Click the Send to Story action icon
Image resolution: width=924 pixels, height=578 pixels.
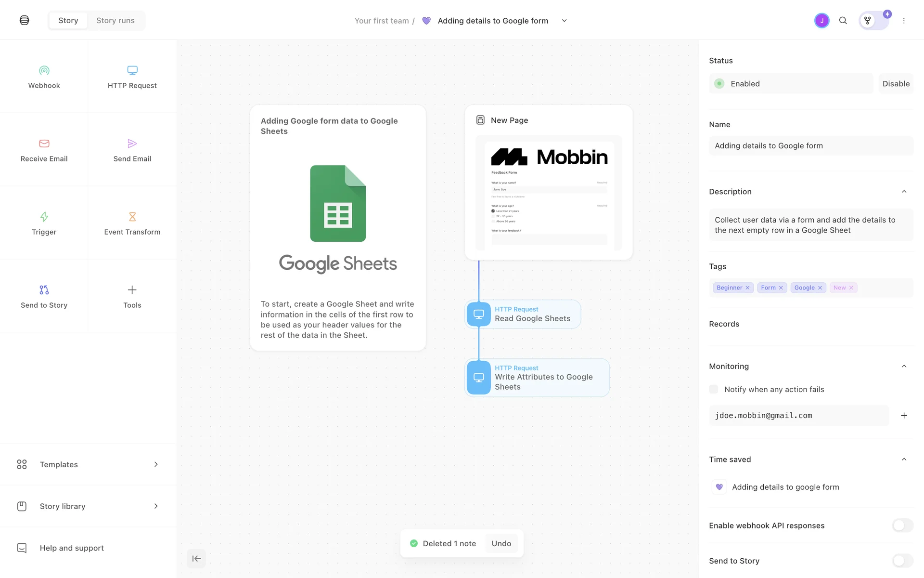click(44, 290)
